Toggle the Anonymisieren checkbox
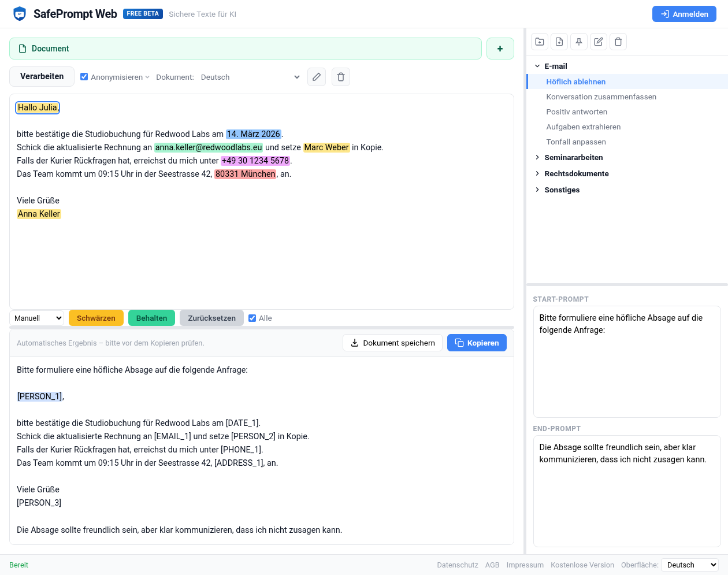 pyautogui.click(x=84, y=77)
